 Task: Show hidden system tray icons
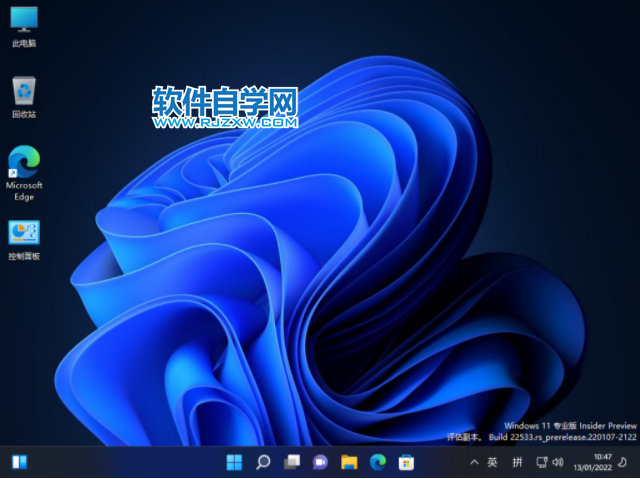pos(474,462)
